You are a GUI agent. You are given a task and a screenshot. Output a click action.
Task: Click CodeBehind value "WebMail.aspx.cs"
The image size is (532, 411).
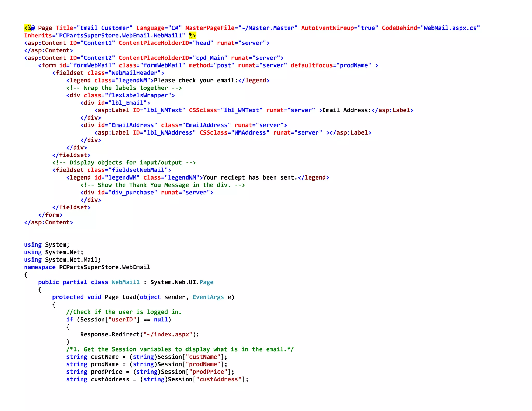[x=450, y=28]
